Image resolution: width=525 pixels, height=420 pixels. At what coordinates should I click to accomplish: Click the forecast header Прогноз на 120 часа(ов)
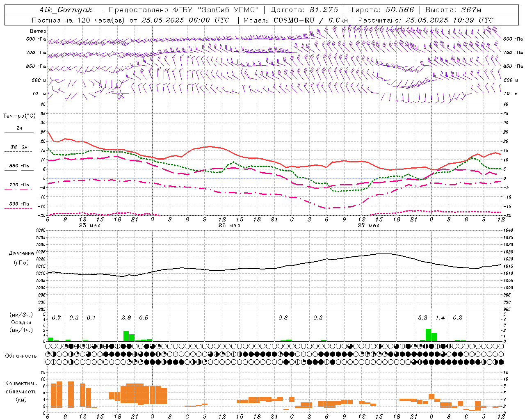78,20
